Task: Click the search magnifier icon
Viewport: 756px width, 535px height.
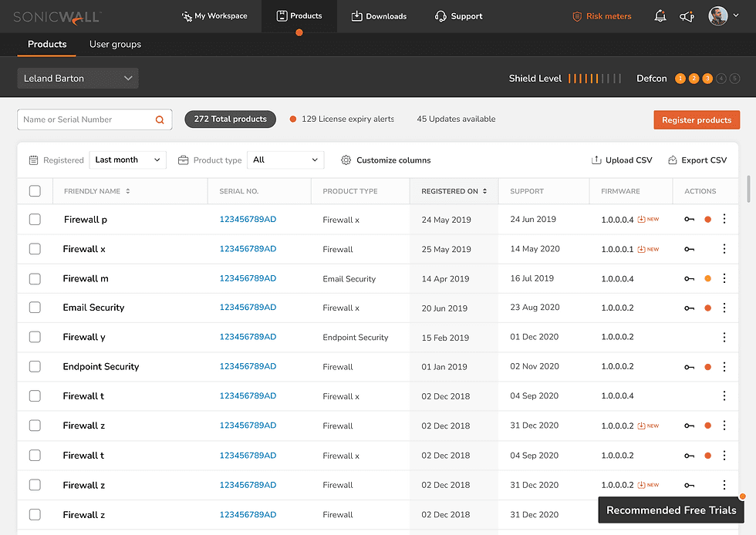Action: 160,119
